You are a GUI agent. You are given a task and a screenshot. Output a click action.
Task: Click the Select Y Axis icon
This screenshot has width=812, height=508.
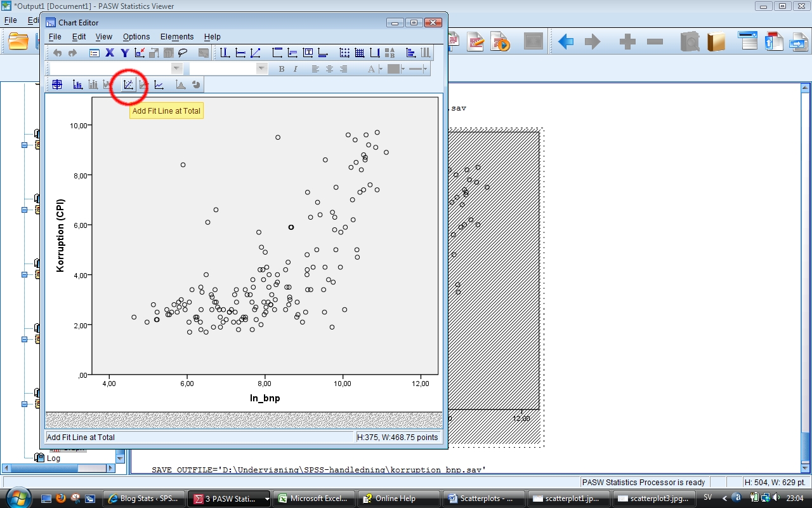(124, 53)
